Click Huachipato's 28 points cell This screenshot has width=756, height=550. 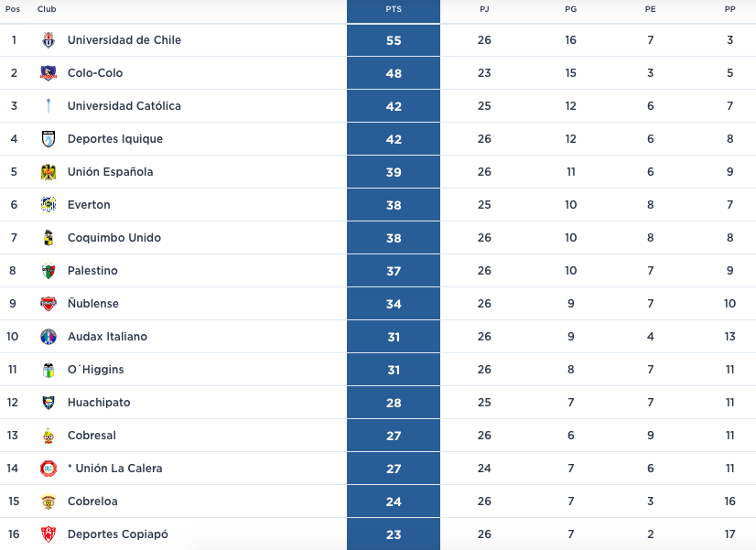point(394,403)
